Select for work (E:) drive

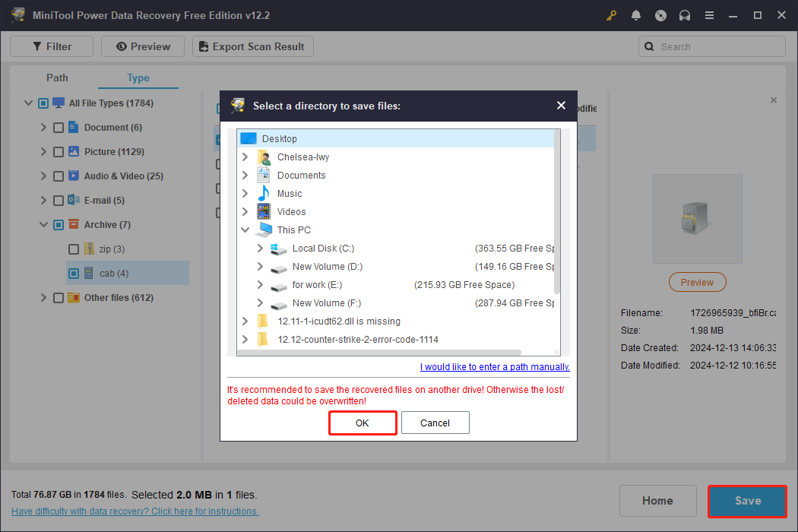[317, 284]
